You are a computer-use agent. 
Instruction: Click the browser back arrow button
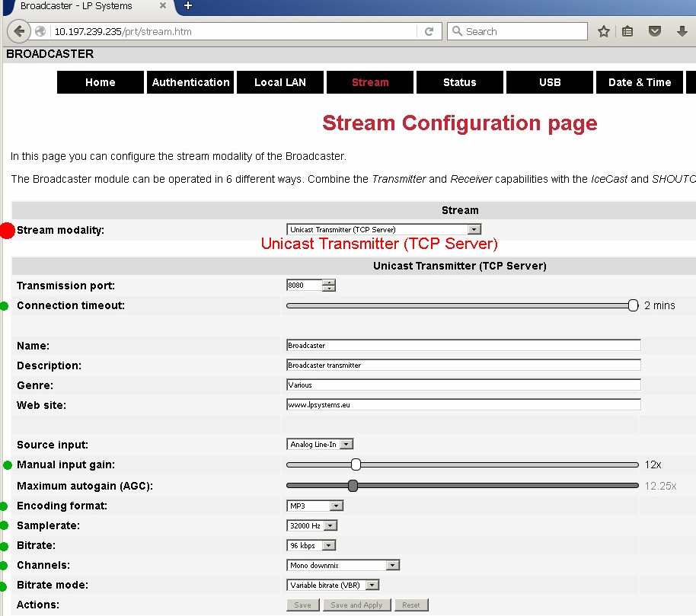18,31
